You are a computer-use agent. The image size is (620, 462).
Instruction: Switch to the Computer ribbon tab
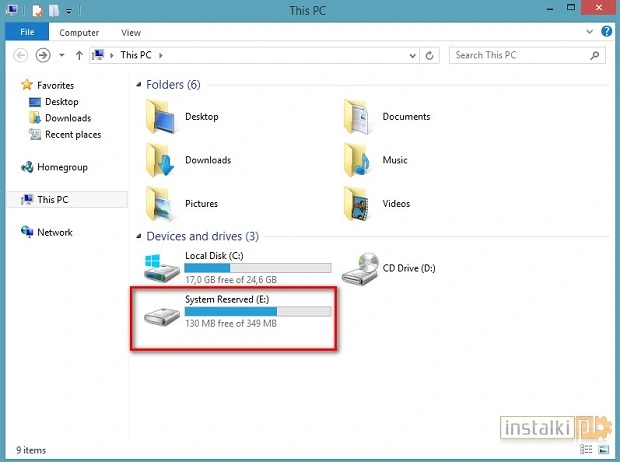[79, 33]
